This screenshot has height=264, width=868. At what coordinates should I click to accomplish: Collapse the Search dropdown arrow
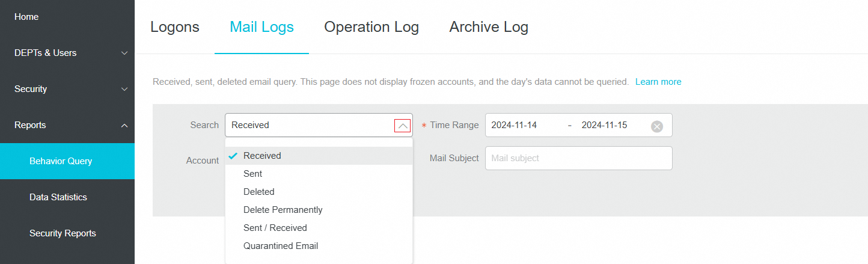point(403,126)
